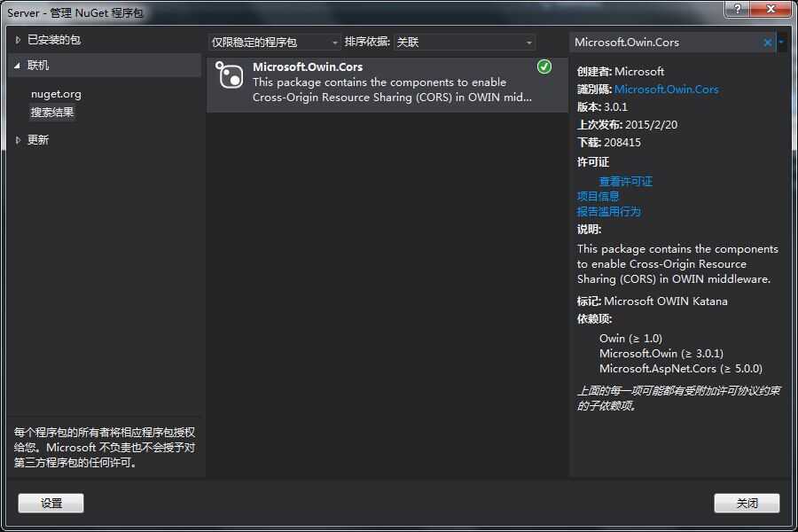Click the Microsoft.AspNet.Cors (≥ 5.0.0) dependency

[680, 369]
